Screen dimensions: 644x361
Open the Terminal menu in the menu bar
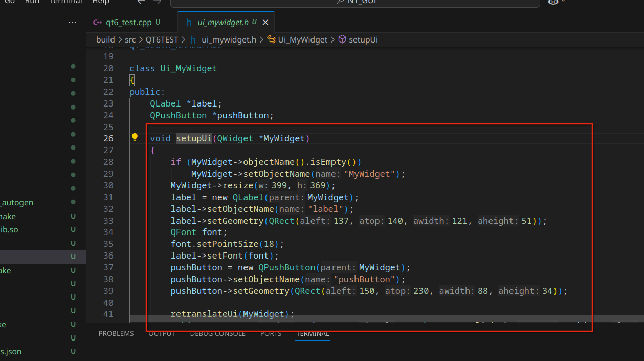(x=65, y=2)
